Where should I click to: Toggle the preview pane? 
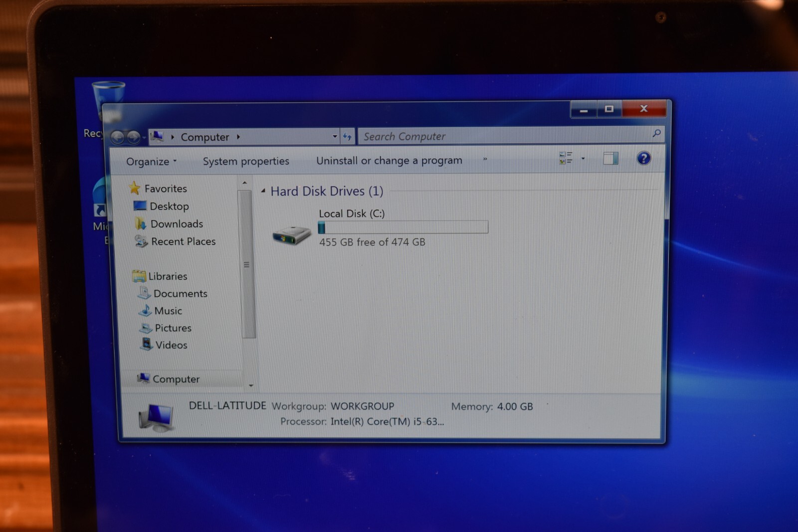(x=610, y=159)
